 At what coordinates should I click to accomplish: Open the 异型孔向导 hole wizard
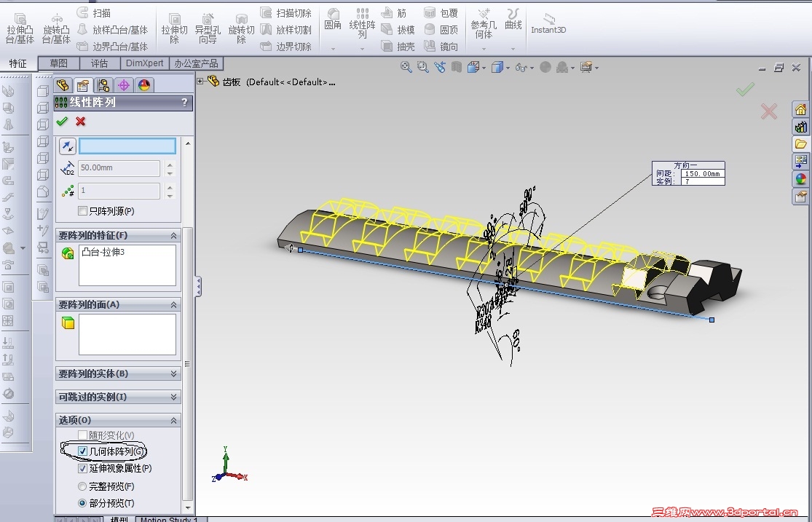208,29
